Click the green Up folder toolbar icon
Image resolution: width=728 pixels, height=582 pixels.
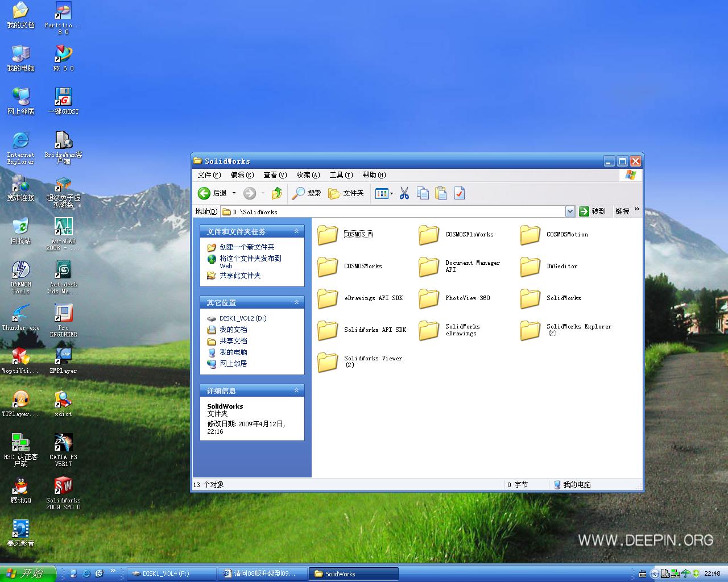(x=277, y=193)
